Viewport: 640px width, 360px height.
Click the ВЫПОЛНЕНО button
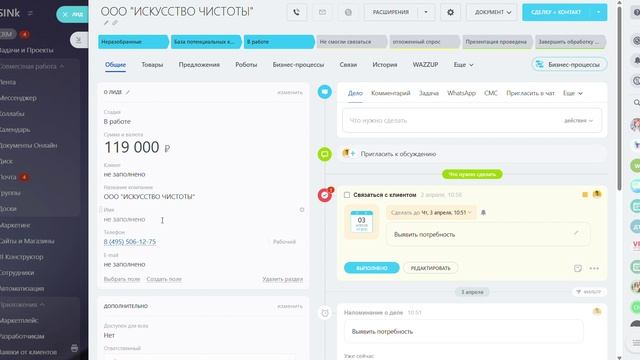(371, 268)
